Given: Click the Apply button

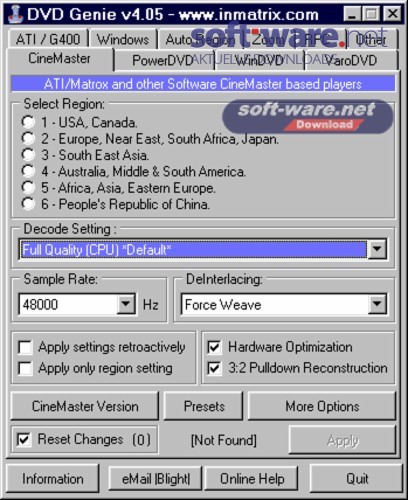Looking at the screenshot, I should (x=343, y=440).
